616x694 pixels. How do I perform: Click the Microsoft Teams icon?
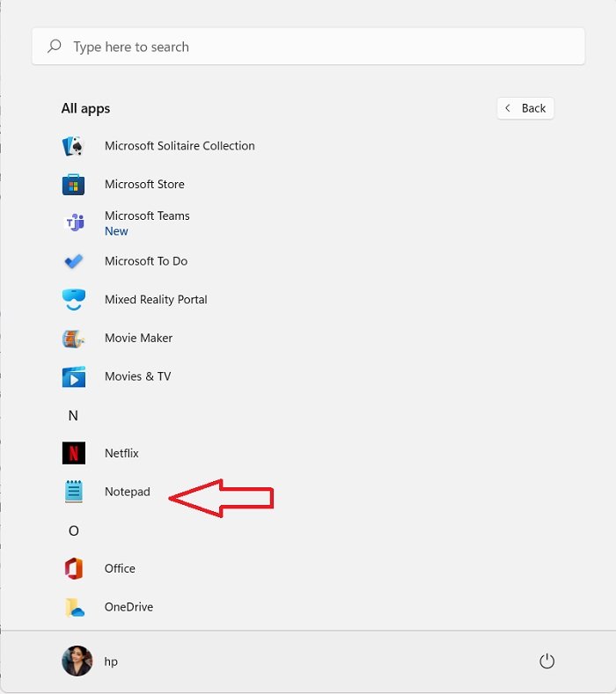point(75,223)
